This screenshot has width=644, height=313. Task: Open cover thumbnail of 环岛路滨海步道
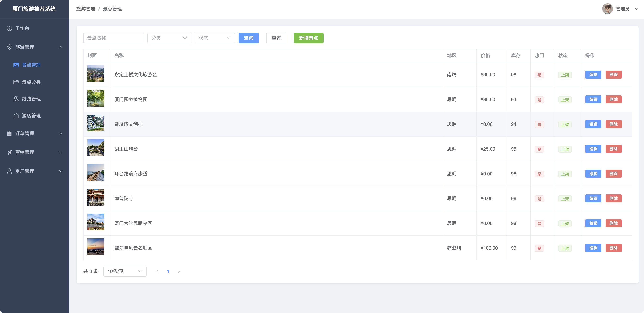(x=96, y=173)
